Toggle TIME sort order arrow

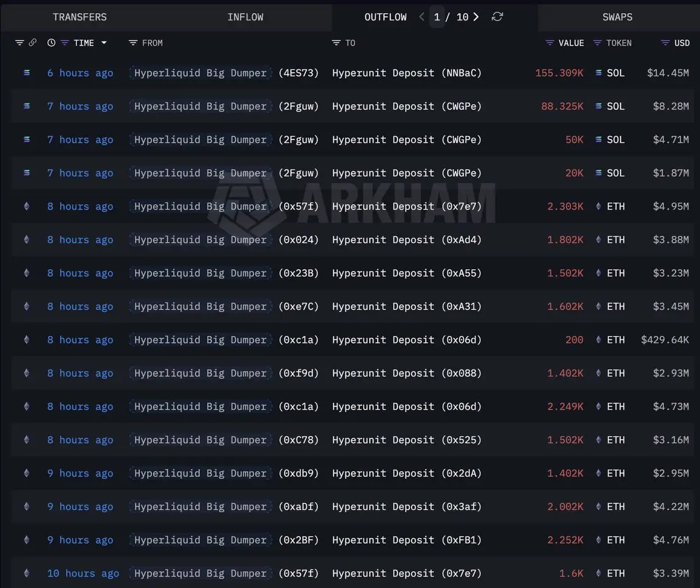coord(104,43)
